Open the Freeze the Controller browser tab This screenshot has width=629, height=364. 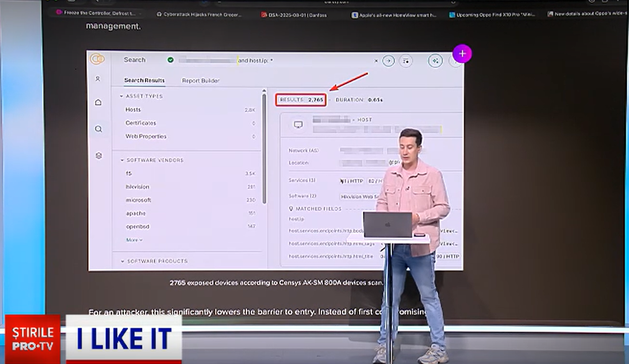coord(96,13)
